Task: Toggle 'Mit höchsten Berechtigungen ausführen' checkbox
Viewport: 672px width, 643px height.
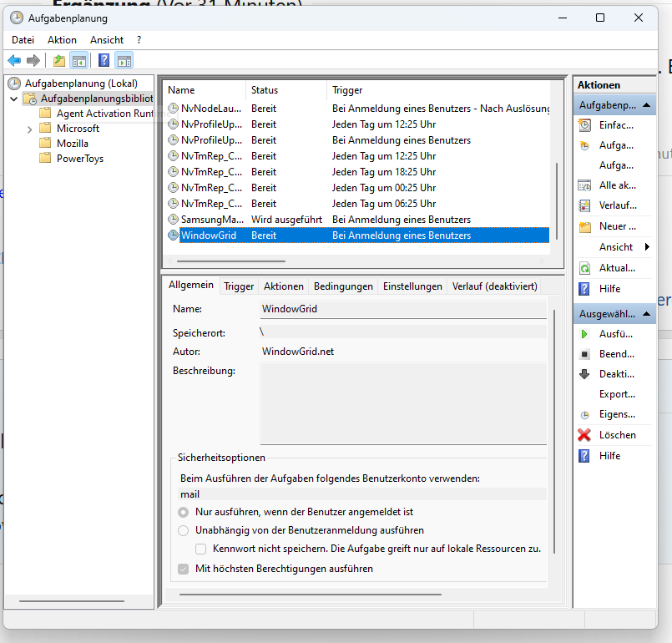Action: click(x=183, y=570)
